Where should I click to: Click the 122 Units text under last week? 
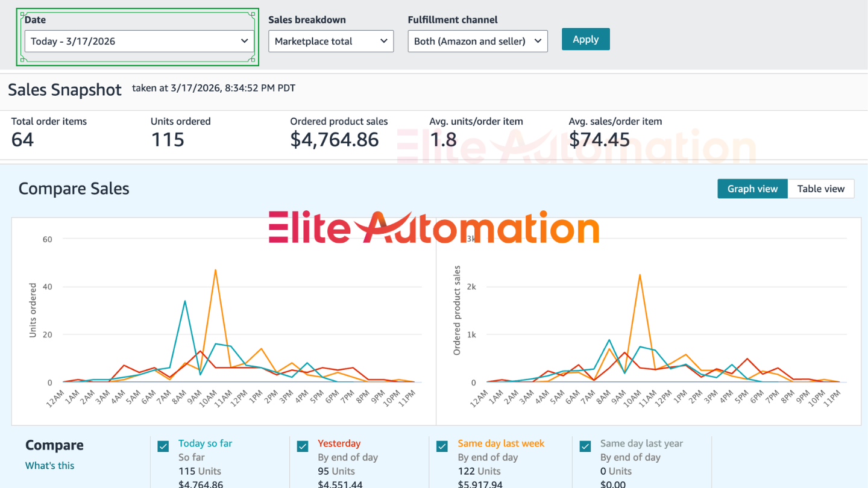pos(479,471)
